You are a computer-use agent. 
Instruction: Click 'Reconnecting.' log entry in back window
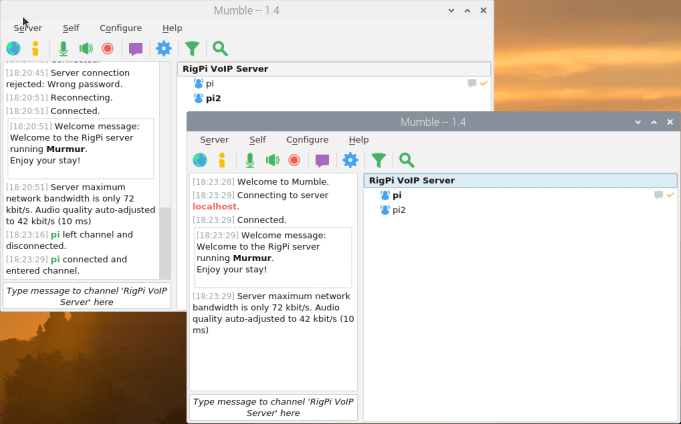tap(59, 98)
